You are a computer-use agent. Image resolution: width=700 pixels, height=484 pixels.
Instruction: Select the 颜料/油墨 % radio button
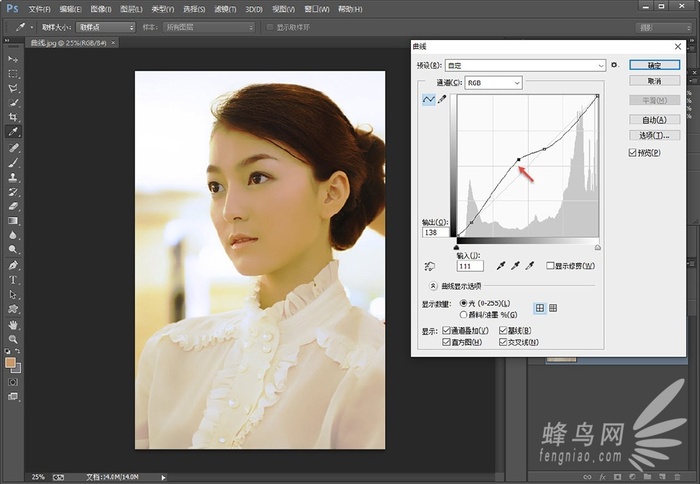pyautogui.click(x=463, y=315)
